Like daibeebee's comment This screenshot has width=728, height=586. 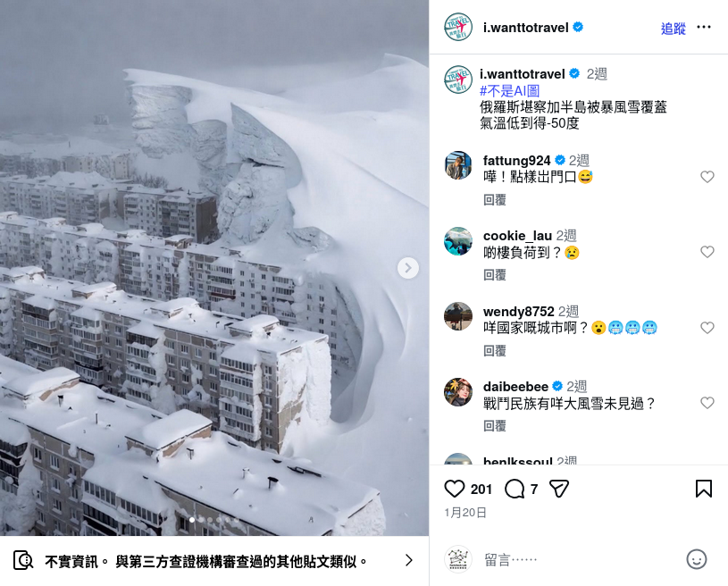[x=707, y=403]
